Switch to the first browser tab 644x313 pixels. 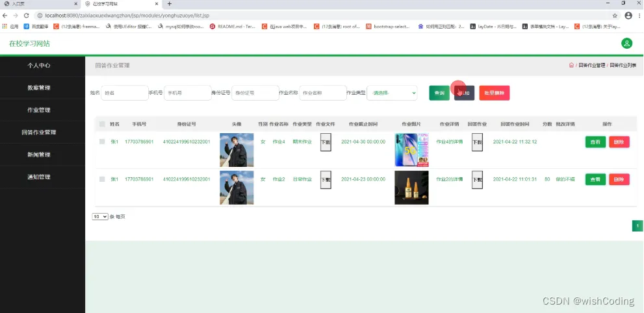pos(40,4)
